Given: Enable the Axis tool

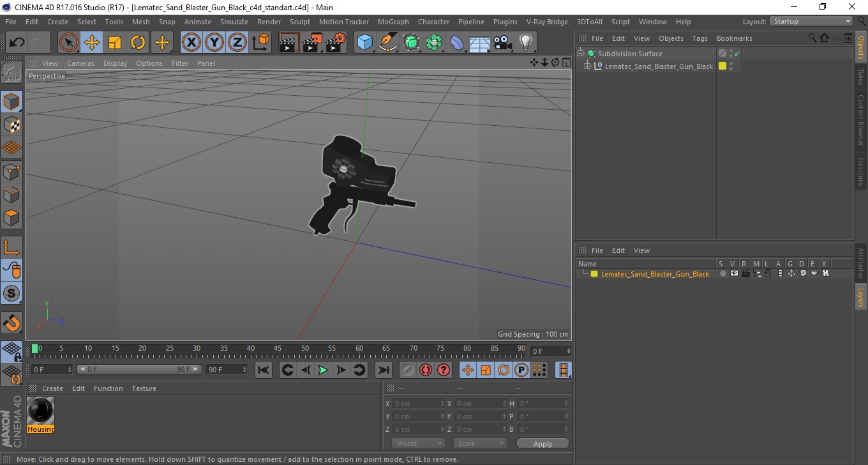Looking at the screenshot, I should pos(12,247).
